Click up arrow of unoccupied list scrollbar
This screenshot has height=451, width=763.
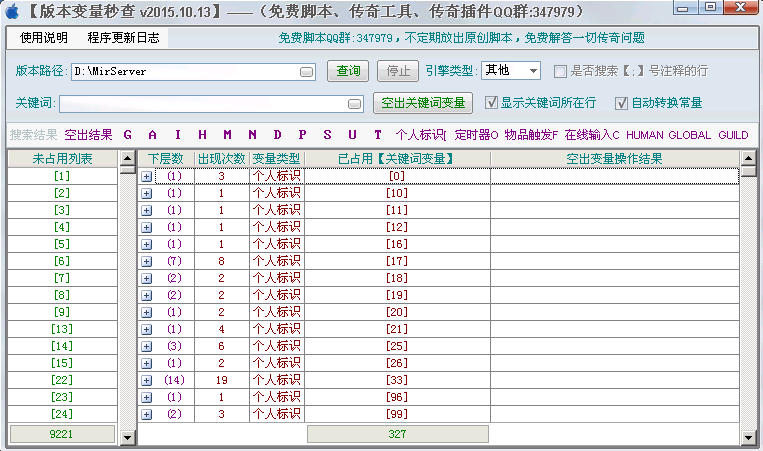pos(127,158)
